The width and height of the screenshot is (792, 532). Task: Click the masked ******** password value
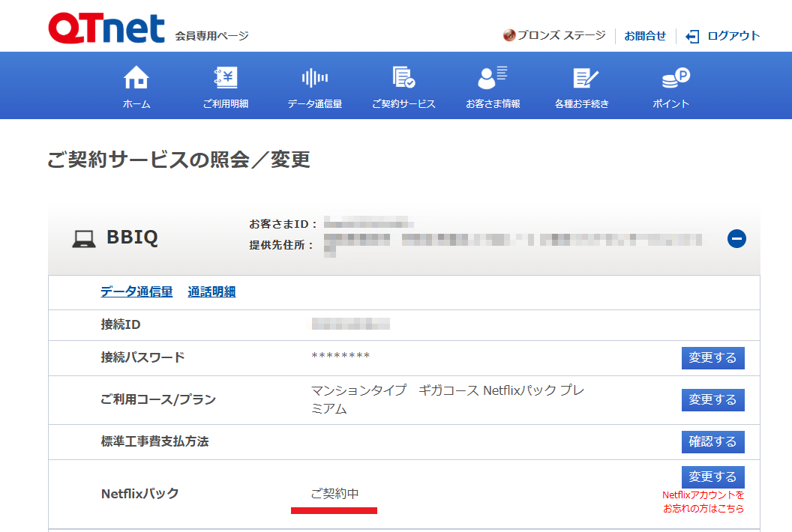click(341, 357)
